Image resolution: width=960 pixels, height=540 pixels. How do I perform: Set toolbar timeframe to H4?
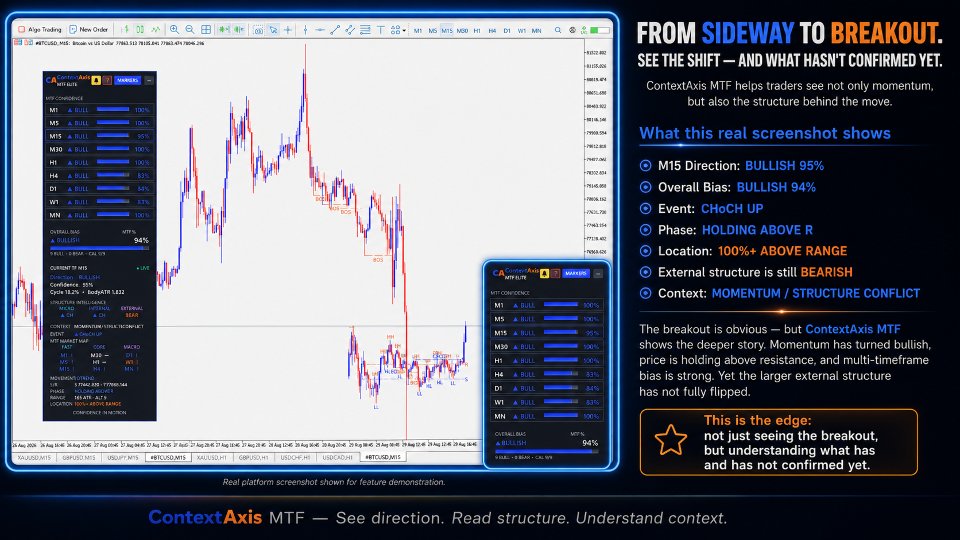(x=492, y=30)
